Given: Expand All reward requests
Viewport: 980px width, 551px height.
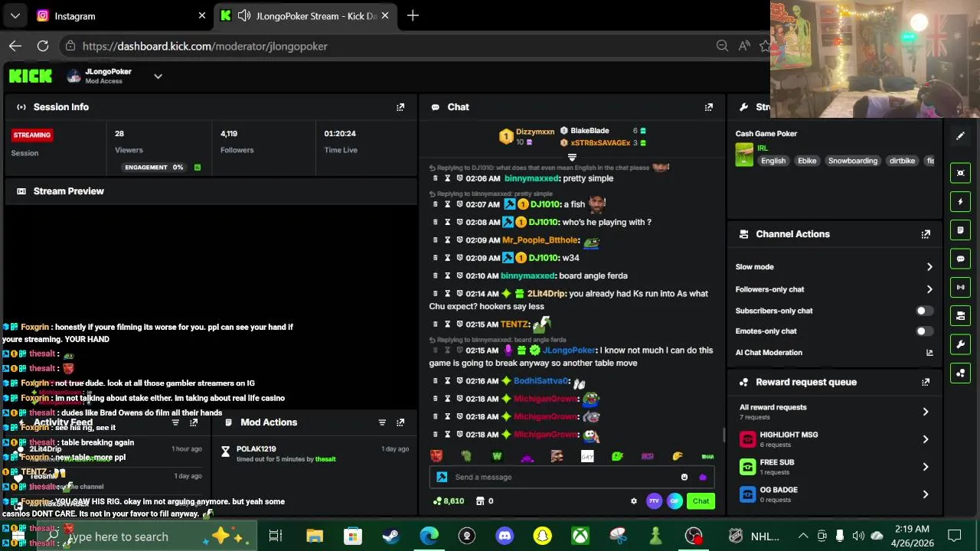Looking at the screenshot, I should (x=926, y=412).
